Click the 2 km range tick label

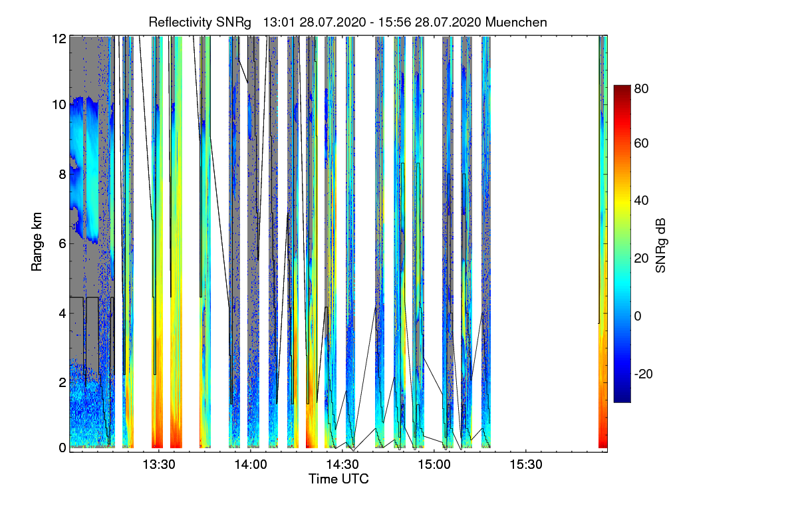61,382
